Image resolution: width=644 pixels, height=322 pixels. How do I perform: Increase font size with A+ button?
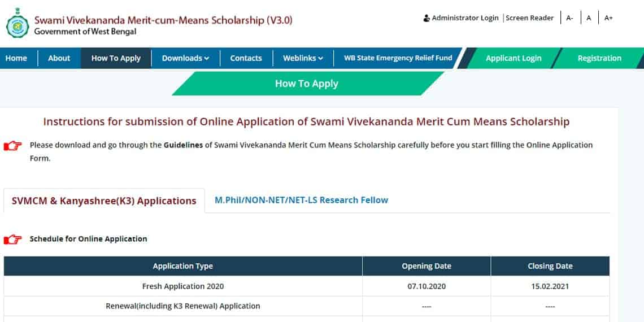pyautogui.click(x=608, y=18)
